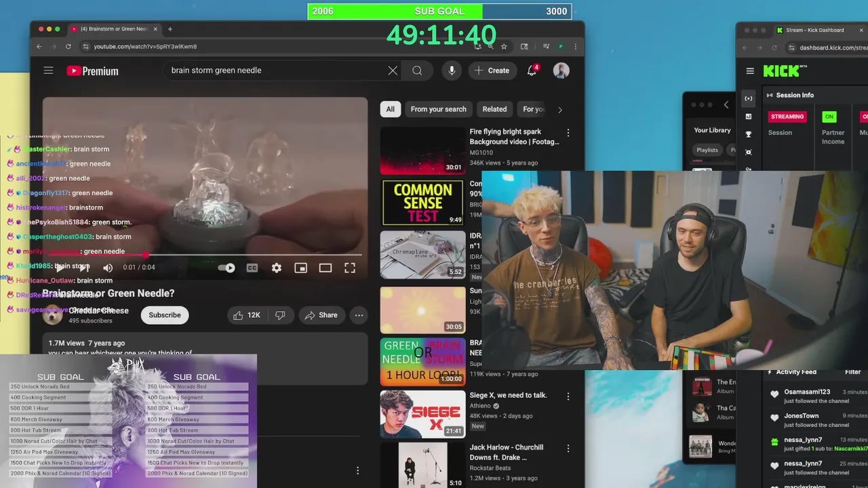868x488 pixels.
Task: Select the Related filter chip
Action: (x=494, y=109)
